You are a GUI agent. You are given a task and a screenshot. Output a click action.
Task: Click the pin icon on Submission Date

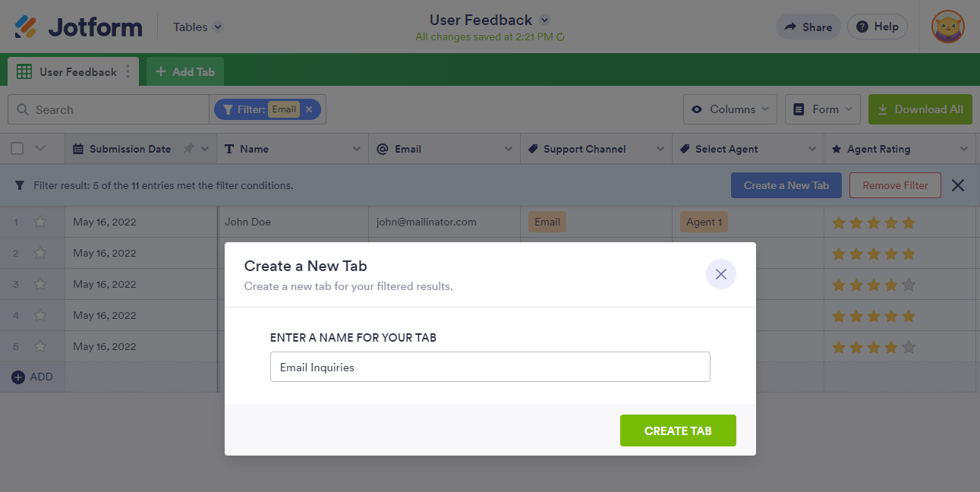point(188,149)
